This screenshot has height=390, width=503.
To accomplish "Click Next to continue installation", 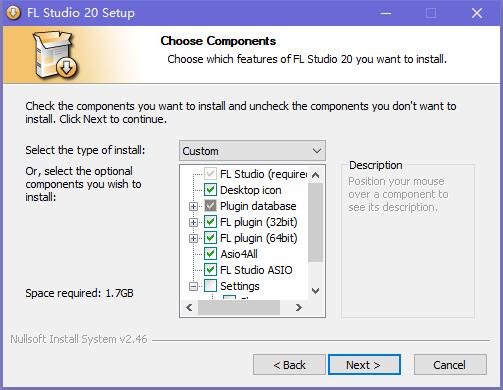I will coord(364,365).
